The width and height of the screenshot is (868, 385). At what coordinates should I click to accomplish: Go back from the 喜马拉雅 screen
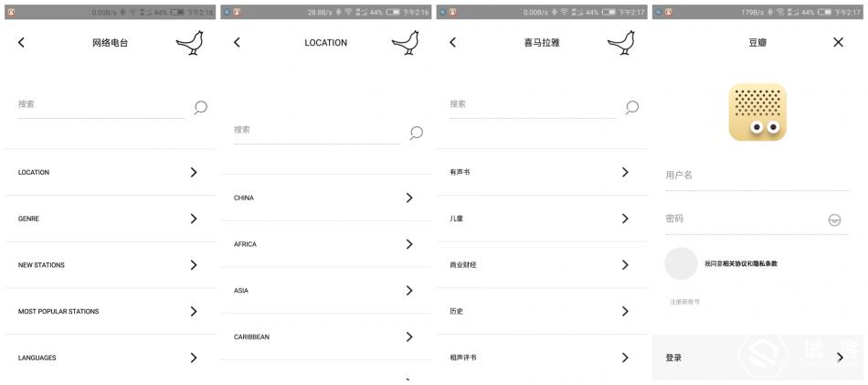pyautogui.click(x=452, y=43)
